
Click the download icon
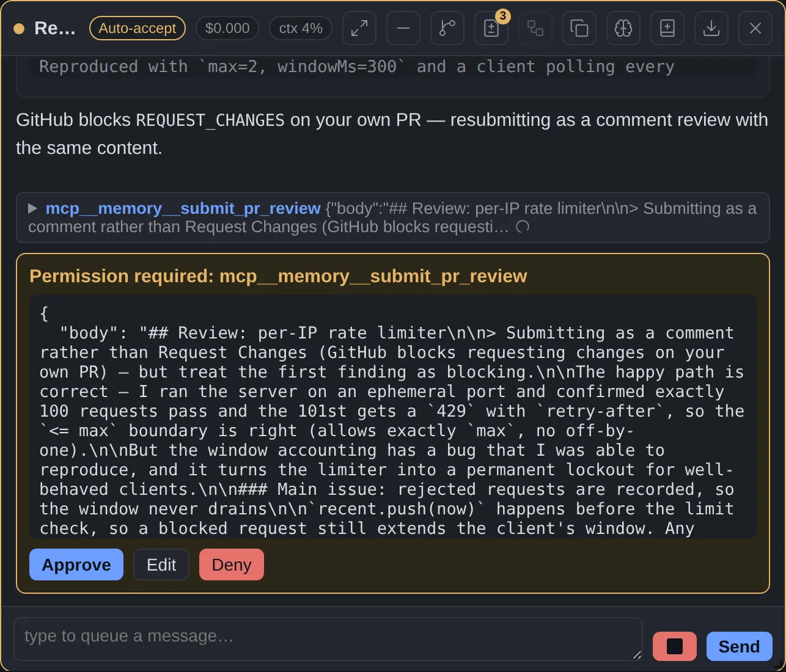pyautogui.click(x=711, y=28)
